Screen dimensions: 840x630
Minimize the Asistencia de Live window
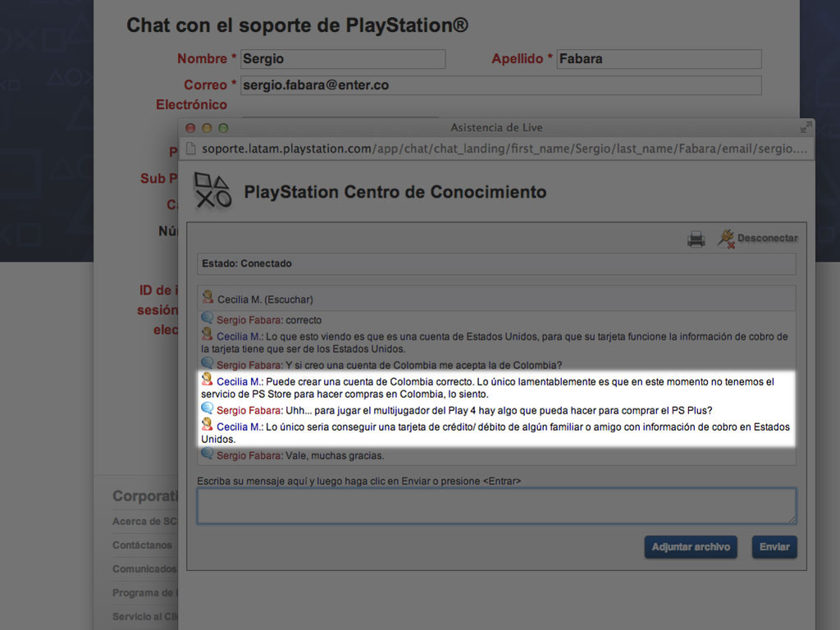pyautogui.click(x=207, y=128)
